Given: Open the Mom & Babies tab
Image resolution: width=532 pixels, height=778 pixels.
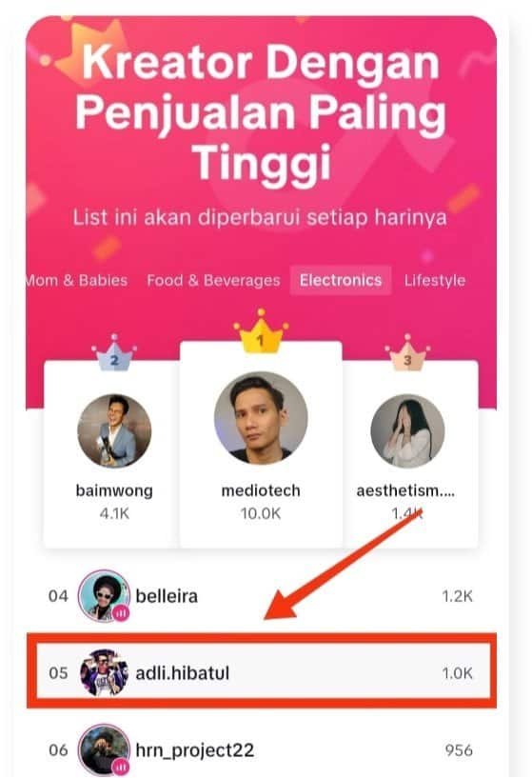Looking at the screenshot, I should coord(76,280).
